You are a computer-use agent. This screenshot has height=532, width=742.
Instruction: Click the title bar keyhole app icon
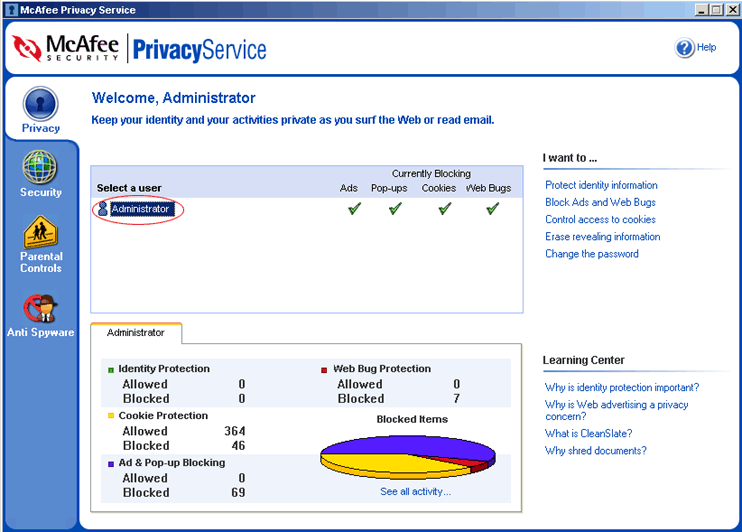tap(12, 10)
